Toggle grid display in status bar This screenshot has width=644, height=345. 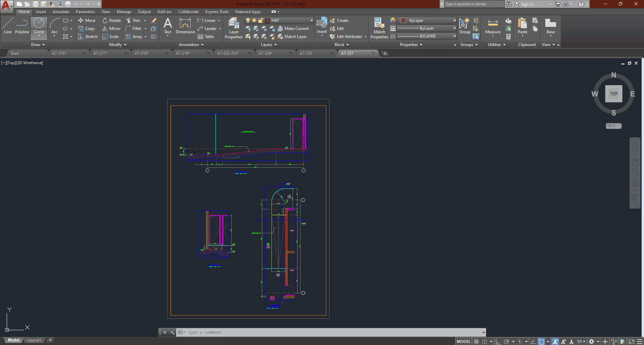click(x=476, y=341)
